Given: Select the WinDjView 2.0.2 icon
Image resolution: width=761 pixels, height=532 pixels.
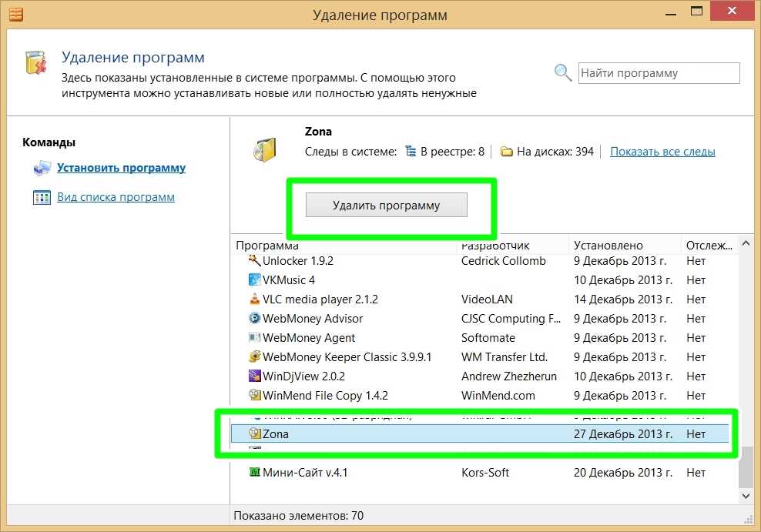Looking at the screenshot, I should [255, 376].
